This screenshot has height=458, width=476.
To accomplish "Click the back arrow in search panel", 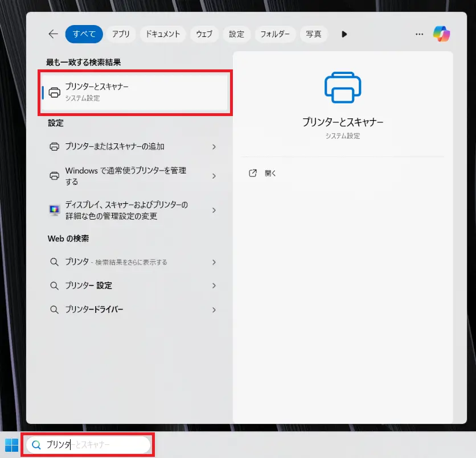I will (x=53, y=34).
